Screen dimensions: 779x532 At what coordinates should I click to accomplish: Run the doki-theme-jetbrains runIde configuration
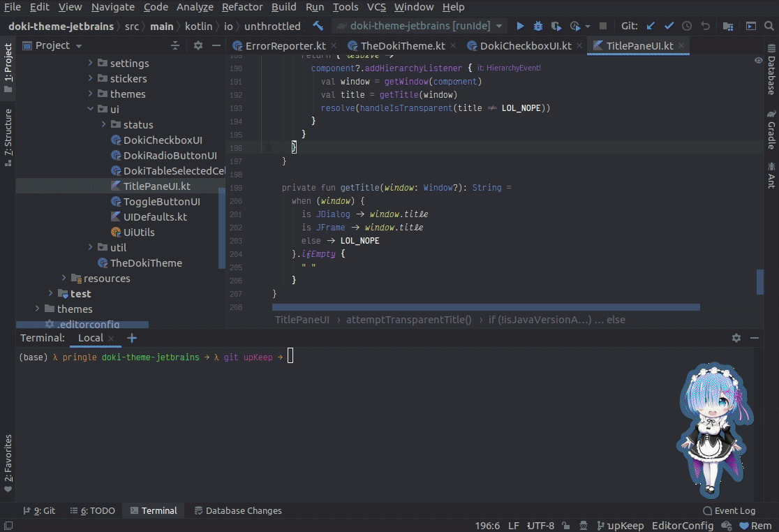click(x=519, y=26)
